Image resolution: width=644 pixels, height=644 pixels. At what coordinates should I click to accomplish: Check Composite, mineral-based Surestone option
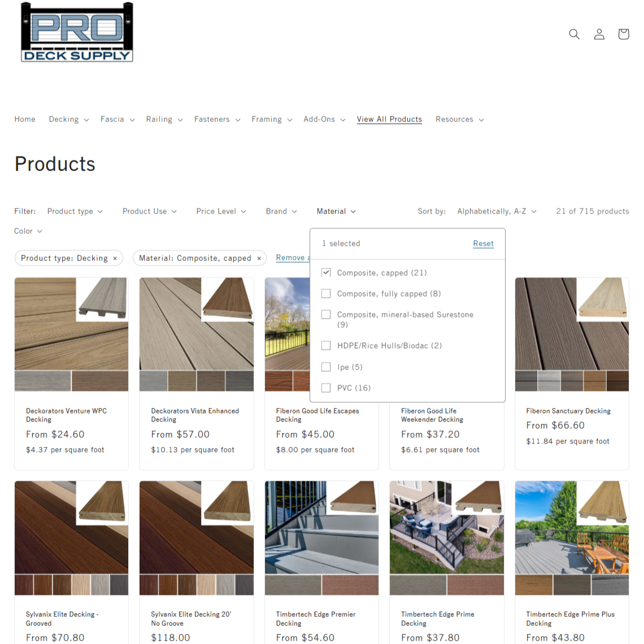tap(326, 314)
